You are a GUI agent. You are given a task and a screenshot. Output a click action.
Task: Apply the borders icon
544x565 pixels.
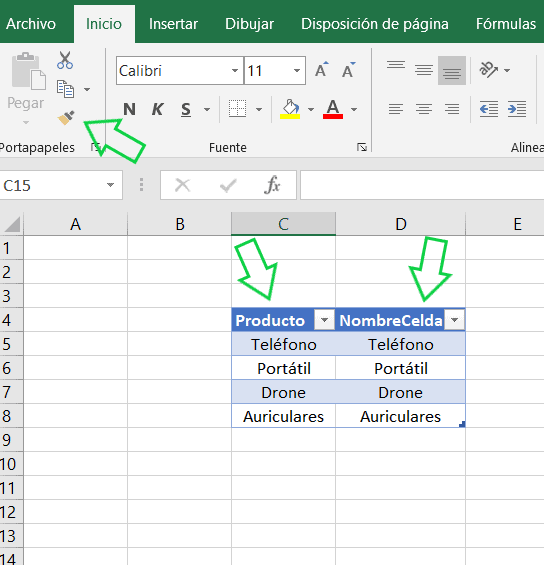click(237, 109)
